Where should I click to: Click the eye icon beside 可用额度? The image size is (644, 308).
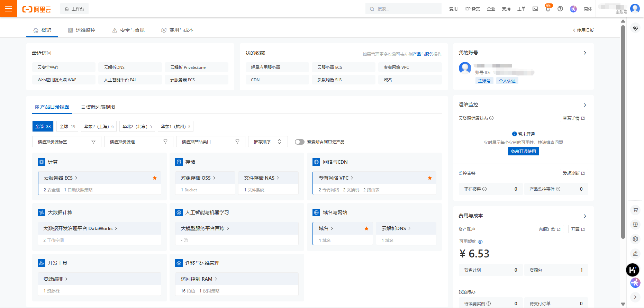[x=480, y=242]
